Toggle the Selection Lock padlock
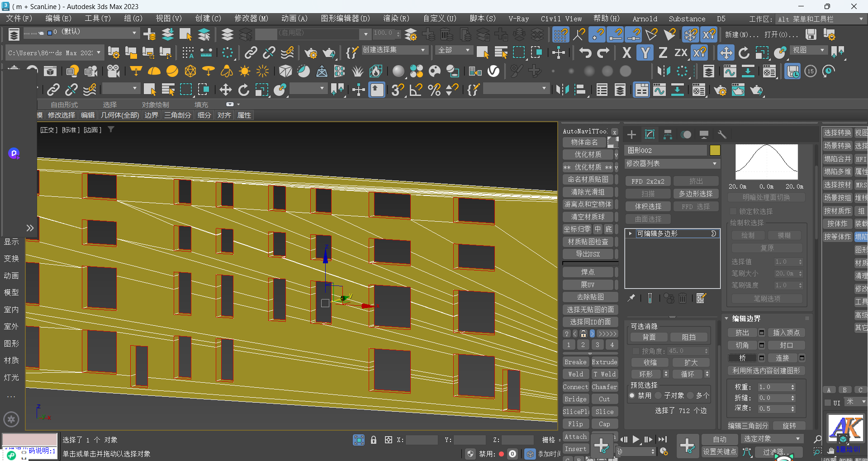The width and height of the screenshot is (868, 461). coord(374,440)
